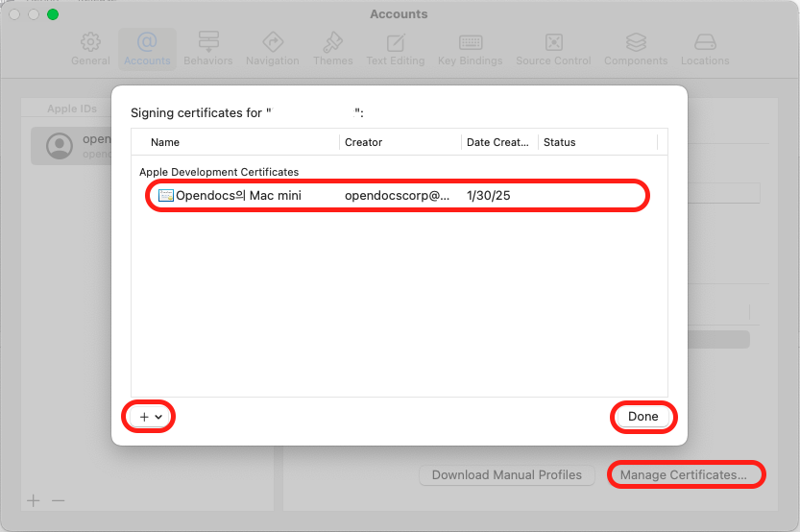Click Download Manual Profiles
Viewport: 800px width, 532px height.
(507, 475)
